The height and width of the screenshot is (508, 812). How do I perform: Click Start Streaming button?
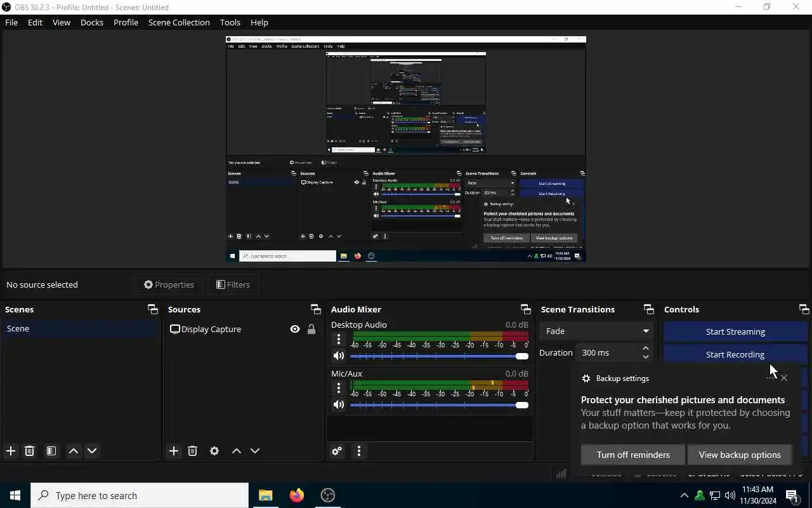point(735,331)
